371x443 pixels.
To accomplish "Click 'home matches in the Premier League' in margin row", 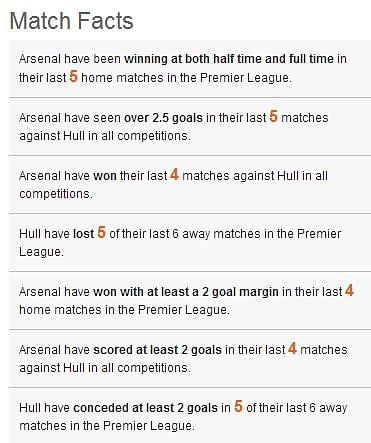I will [124, 310].
